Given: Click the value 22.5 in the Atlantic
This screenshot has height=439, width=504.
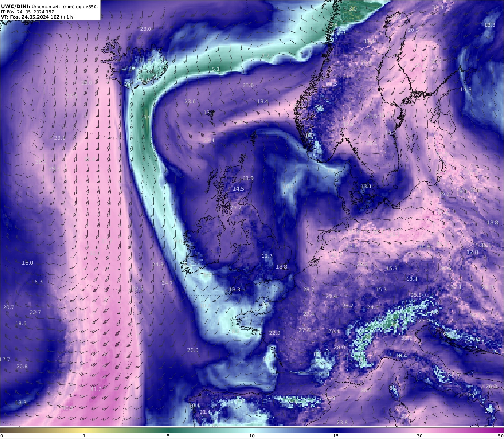Looking at the screenshot, I should [x=138, y=289].
